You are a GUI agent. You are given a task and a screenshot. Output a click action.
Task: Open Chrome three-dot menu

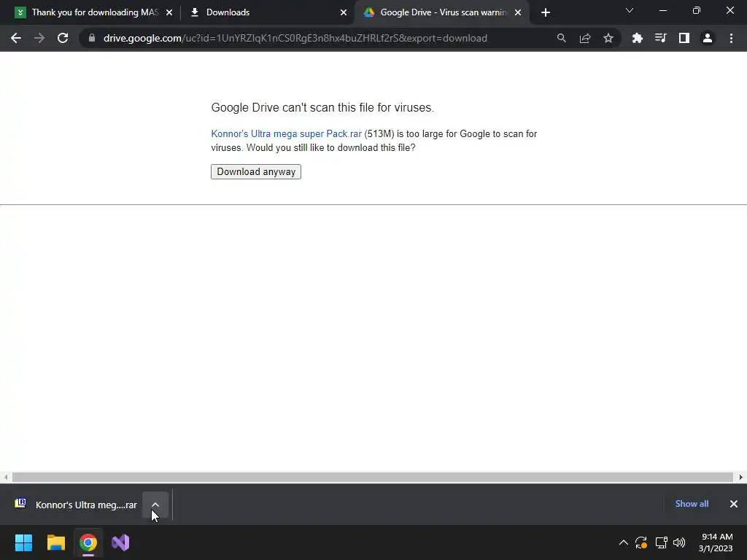click(x=731, y=38)
